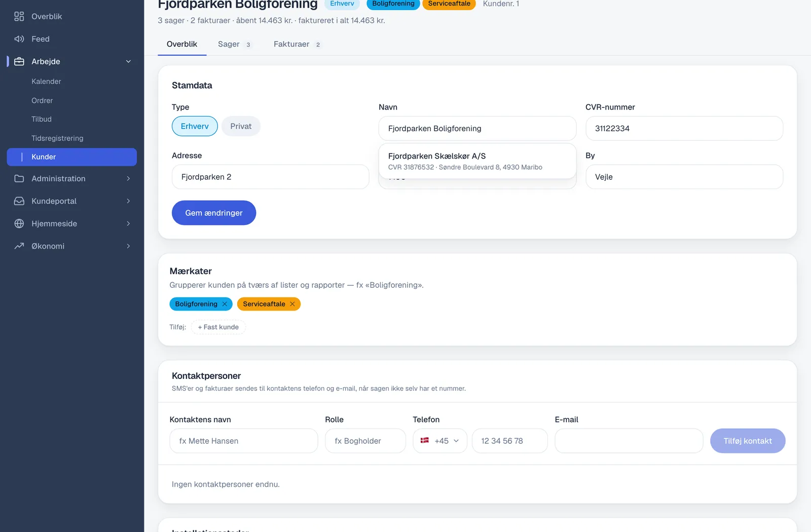
Task: Click the Gem ændringer button
Action: pyautogui.click(x=214, y=213)
